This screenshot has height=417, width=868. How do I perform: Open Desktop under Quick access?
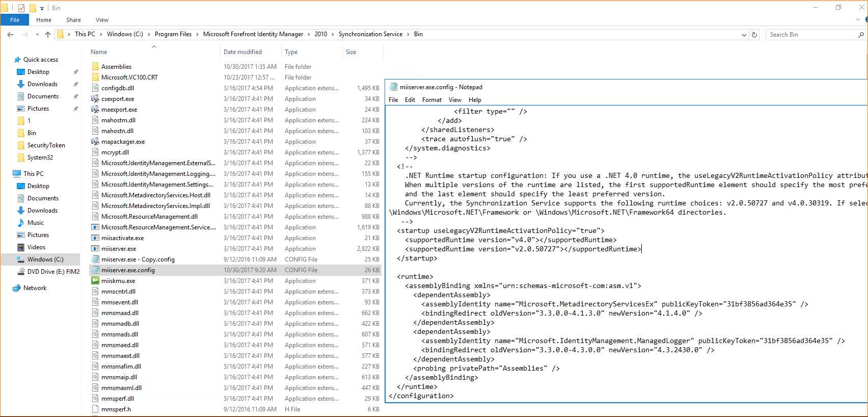click(38, 72)
